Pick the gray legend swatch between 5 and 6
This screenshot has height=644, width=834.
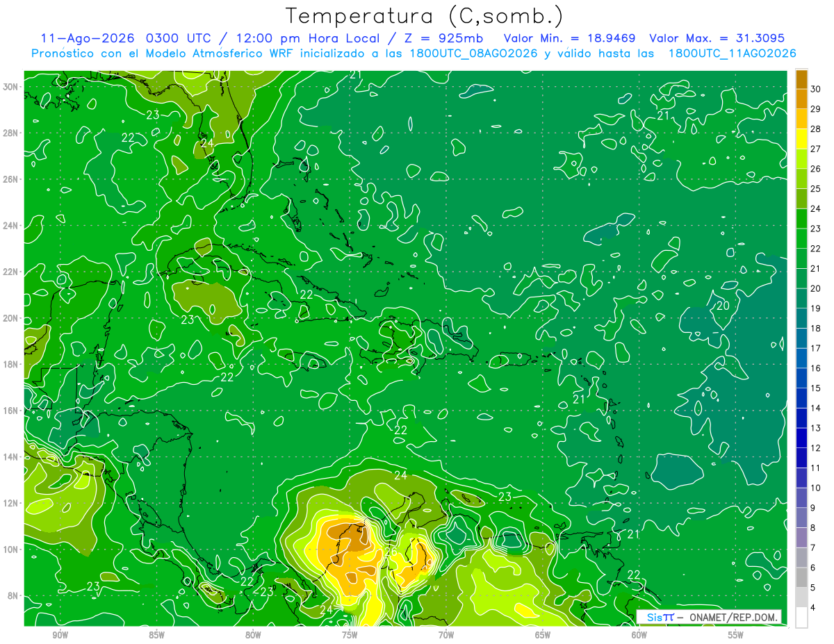801,578
